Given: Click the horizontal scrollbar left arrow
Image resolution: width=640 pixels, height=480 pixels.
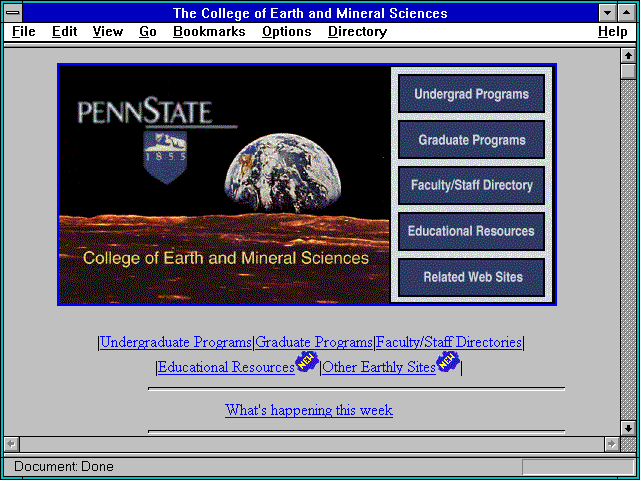Looking at the screenshot, I should click(x=12, y=444).
